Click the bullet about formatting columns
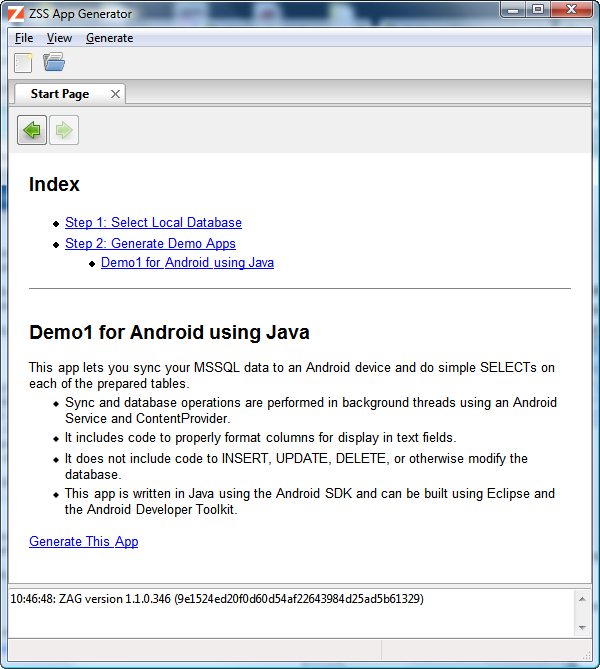 [x=260, y=438]
